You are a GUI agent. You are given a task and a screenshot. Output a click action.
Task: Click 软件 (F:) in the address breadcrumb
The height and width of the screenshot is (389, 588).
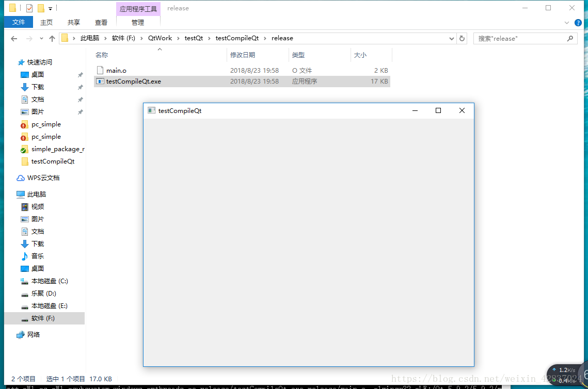(123, 38)
